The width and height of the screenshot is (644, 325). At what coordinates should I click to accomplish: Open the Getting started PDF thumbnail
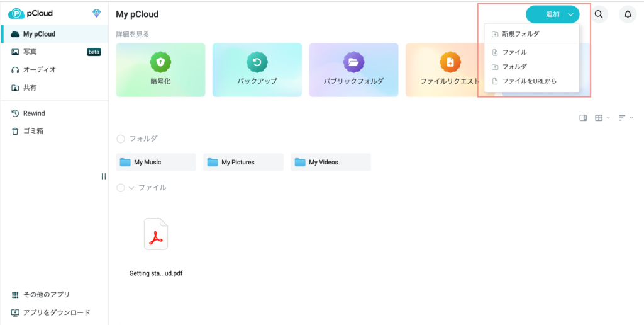[x=156, y=234]
